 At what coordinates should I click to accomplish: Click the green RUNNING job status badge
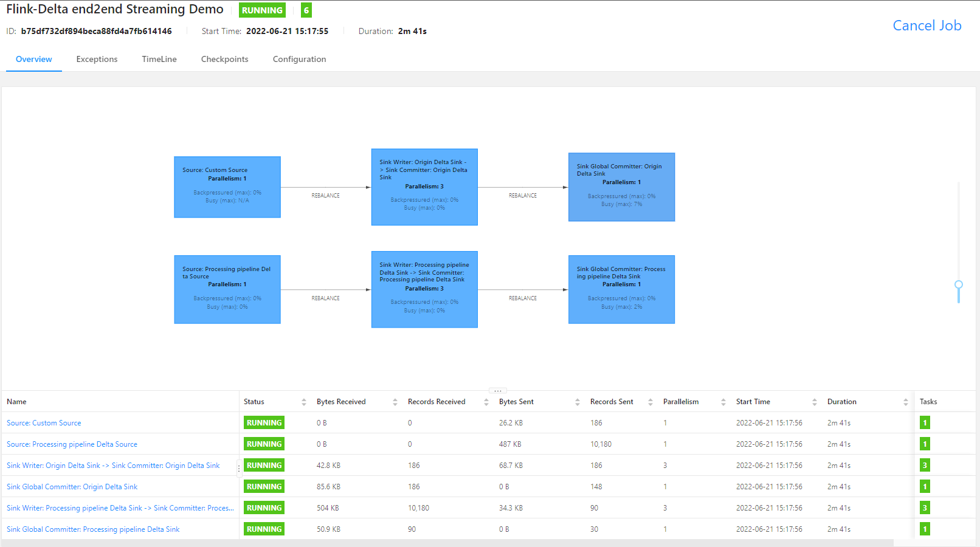pyautogui.click(x=262, y=10)
